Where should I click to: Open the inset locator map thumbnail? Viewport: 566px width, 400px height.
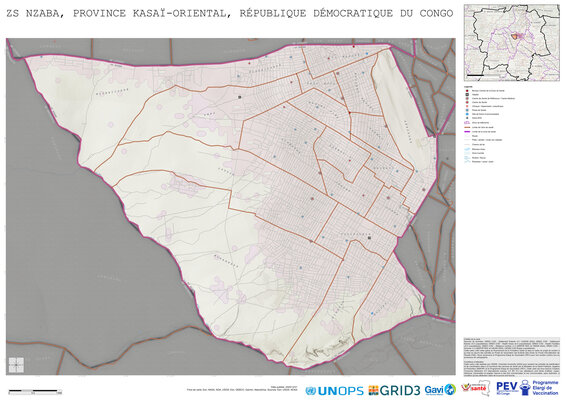(x=511, y=43)
